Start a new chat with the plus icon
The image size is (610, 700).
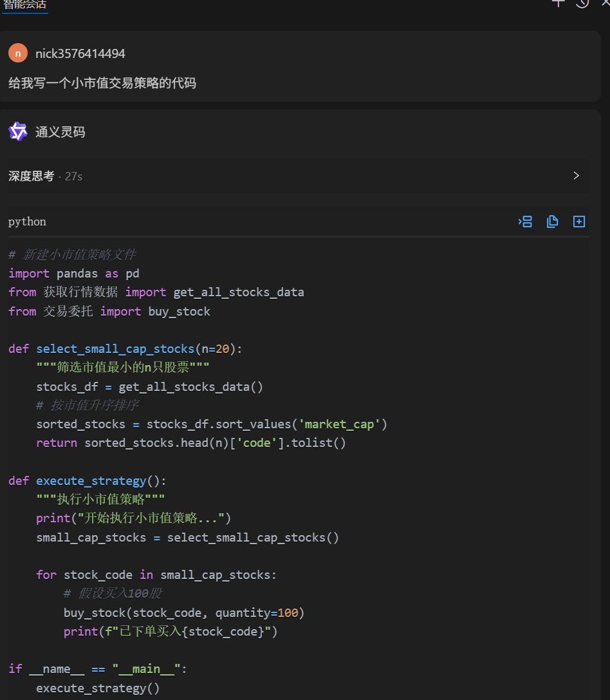(557, 4)
